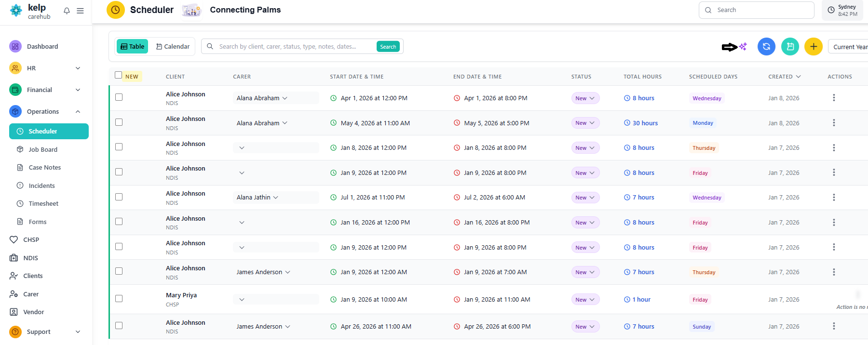The width and height of the screenshot is (868, 345).
Task: Open the Current Year filter dropdown
Action: point(850,47)
